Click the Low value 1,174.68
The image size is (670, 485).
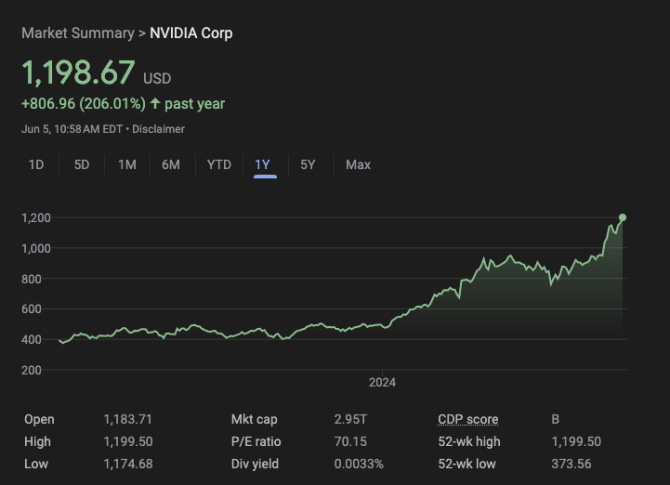128,464
